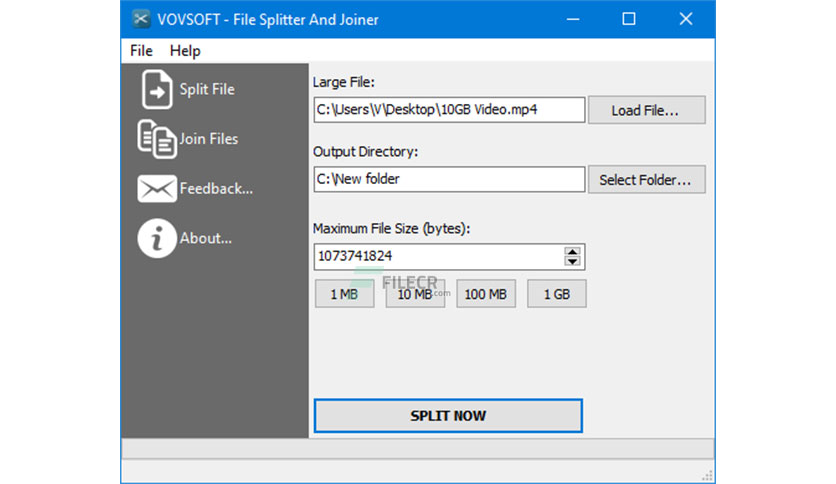Open the Join Files documents icon
Screen dimensions: 836x484
157,139
